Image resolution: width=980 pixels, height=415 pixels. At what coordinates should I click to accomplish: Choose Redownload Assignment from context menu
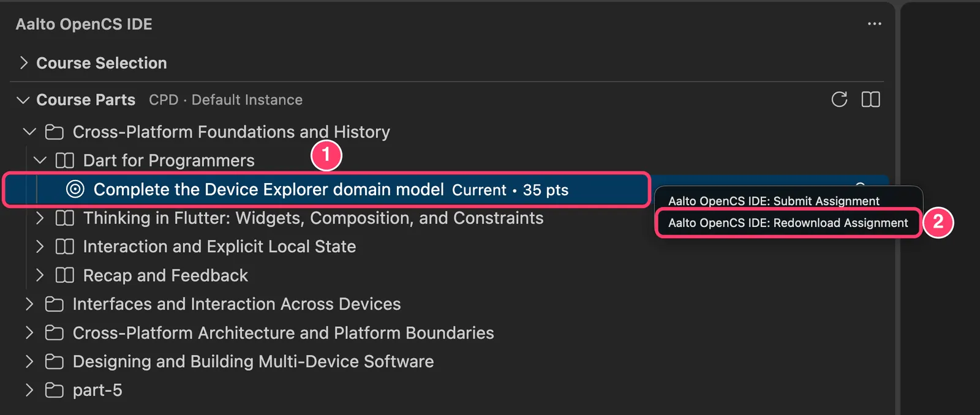[788, 223]
